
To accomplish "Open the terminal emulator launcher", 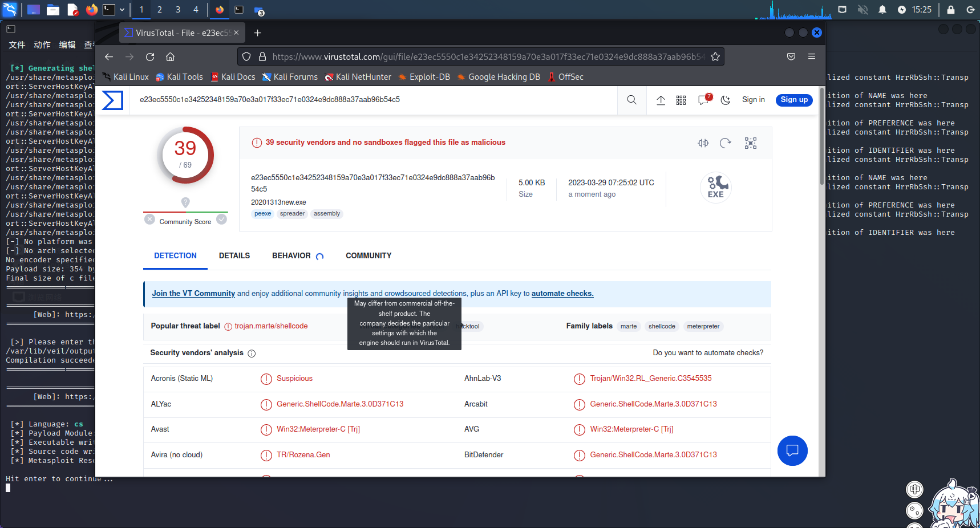I will [109, 10].
